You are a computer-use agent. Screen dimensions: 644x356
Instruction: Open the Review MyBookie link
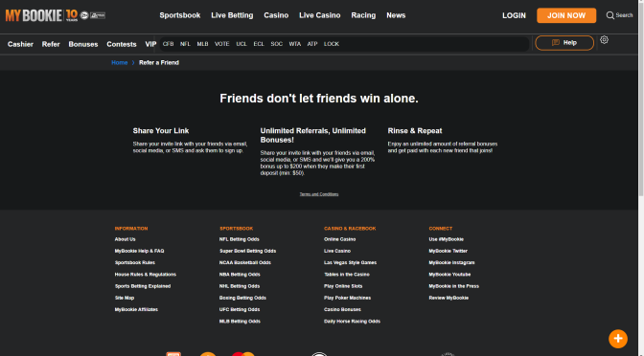point(448,298)
